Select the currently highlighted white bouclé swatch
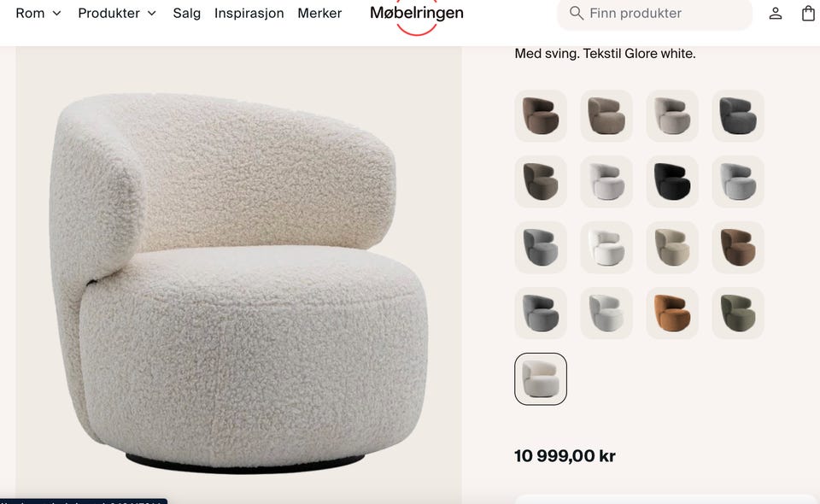This screenshot has height=504, width=820. [541, 379]
